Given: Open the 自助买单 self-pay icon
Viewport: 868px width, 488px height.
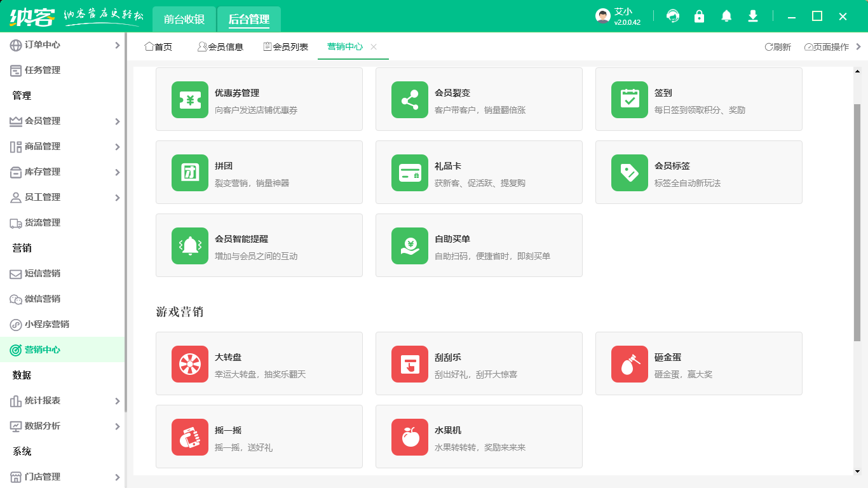Looking at the screenshot, I should [x=409, y=245].
